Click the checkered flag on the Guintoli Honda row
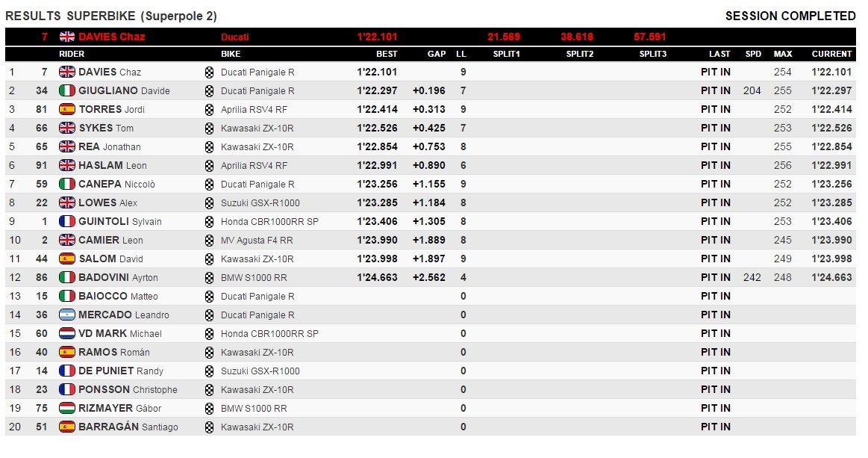 pyautogui.click(x=209, y=222)
